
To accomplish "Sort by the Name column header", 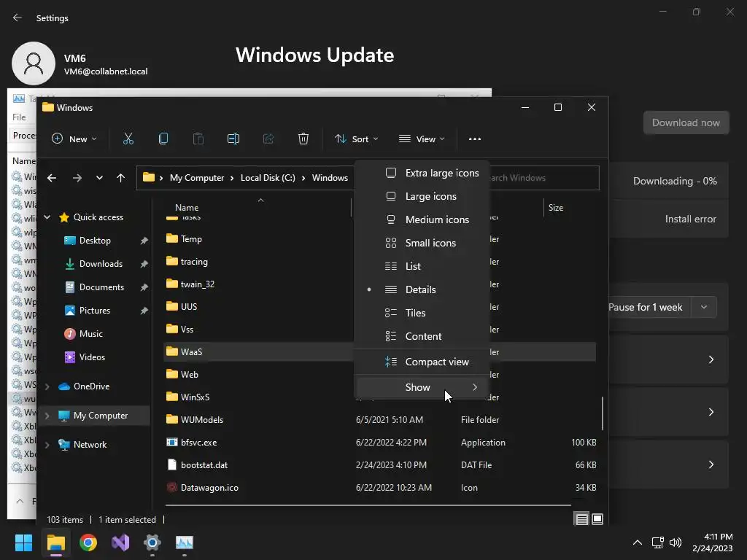I will pyautogui.click(x=187, y=208).
